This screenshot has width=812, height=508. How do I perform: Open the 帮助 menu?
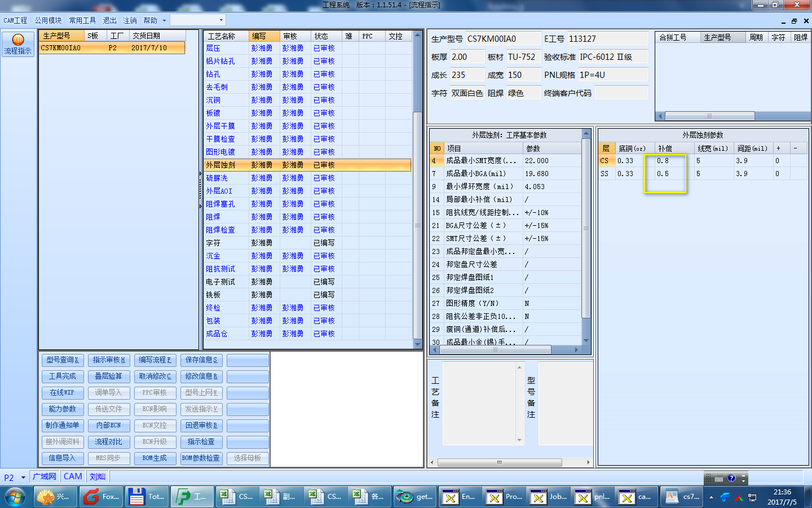tap(150, 20)
